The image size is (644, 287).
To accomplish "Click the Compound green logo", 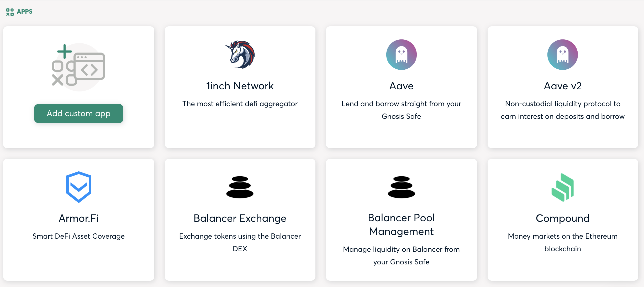I will click(x=562, y=187).
